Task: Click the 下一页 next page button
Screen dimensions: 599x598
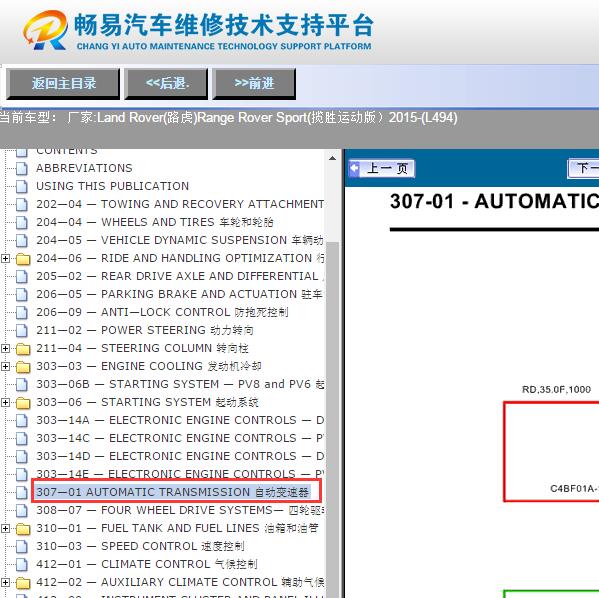Action: [583, 168]
